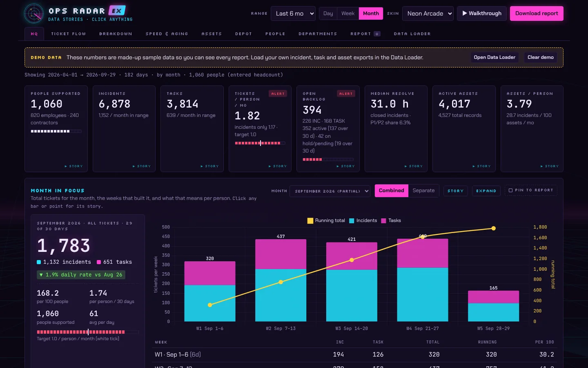The image size is (588, 368).
Task: Open the Report tab
Action: (365, 34)
